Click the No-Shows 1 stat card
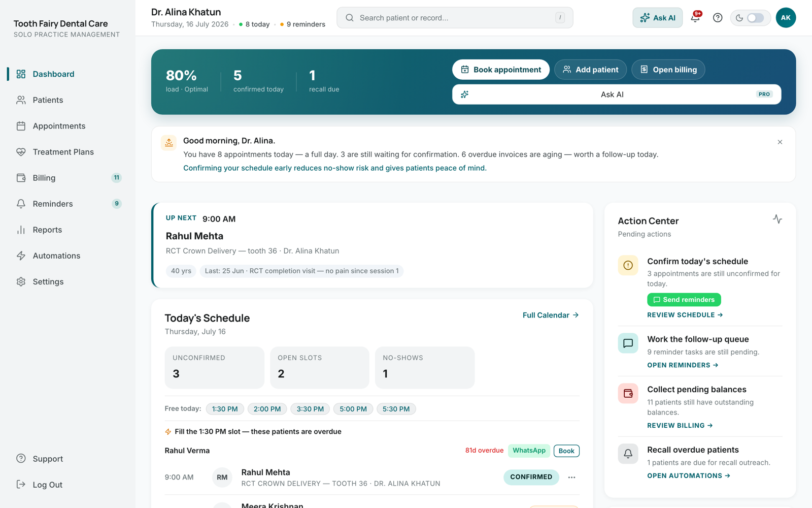Viewport: 812px width, 508px height. [x=425, y=368]
